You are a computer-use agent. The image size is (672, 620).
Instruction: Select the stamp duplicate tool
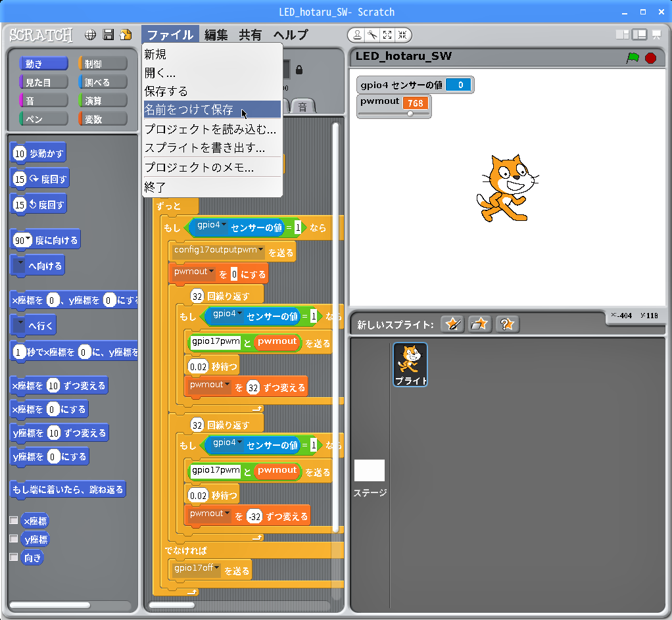coord(357,35)
